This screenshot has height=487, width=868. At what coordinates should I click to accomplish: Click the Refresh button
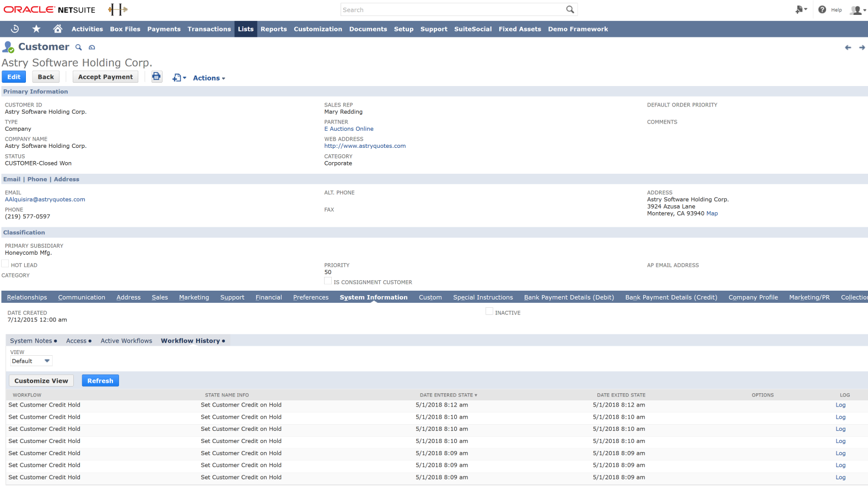pos(100,381)
